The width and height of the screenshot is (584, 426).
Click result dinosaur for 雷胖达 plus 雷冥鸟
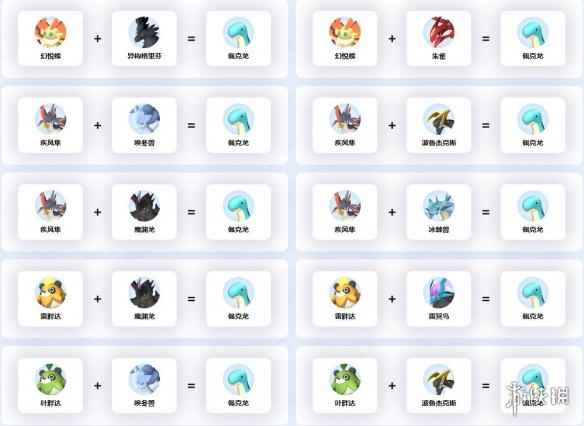click(x=533, y=293)
